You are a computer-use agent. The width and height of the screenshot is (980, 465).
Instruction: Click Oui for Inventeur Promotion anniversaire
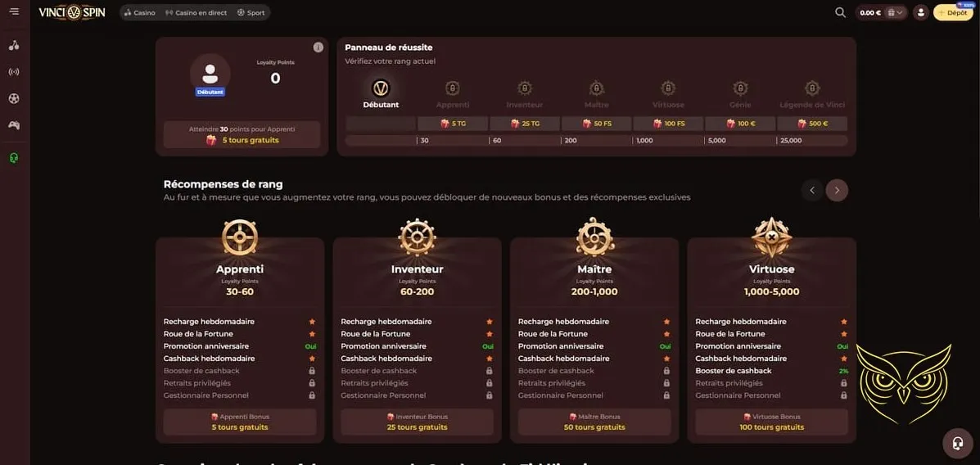tap(488, 346)
